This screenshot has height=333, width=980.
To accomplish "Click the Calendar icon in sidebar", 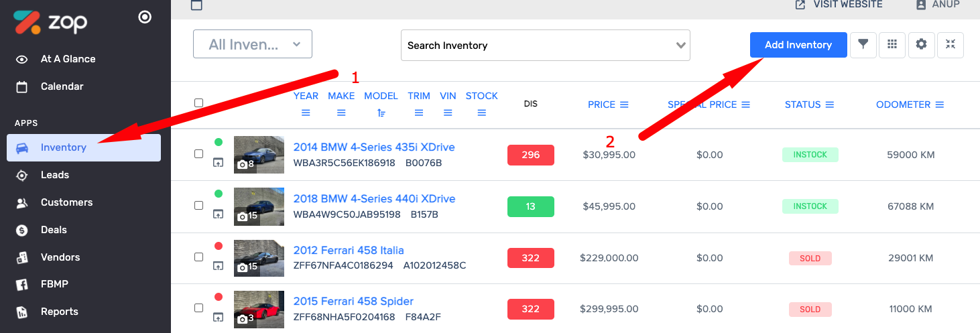I will click(22, 86).
